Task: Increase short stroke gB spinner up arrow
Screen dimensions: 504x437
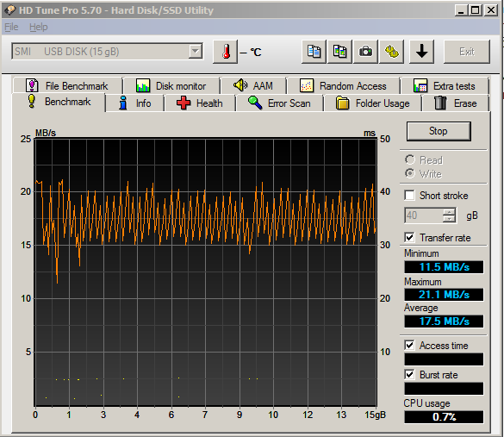Action: click(449, 211)
